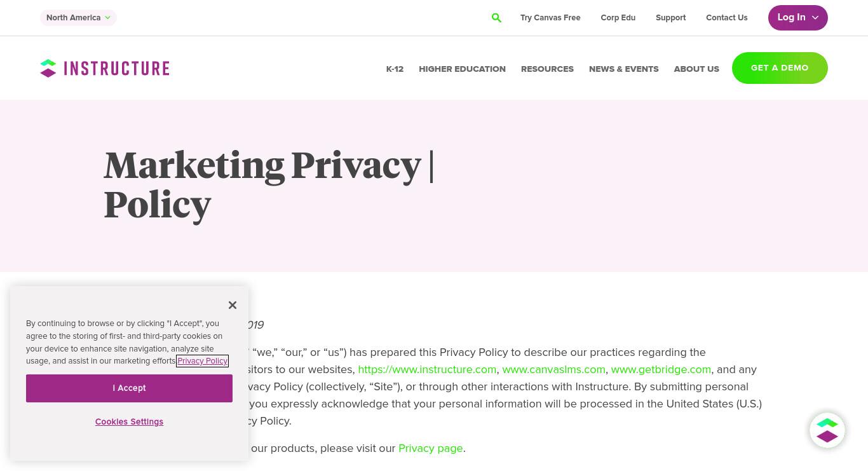Open Cookies Settings link
Screen dimensions: 868x471
click(129, 421)
